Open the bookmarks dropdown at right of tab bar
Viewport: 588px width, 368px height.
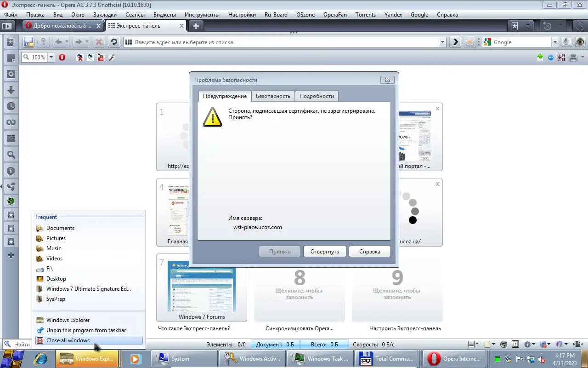(527, 26)
